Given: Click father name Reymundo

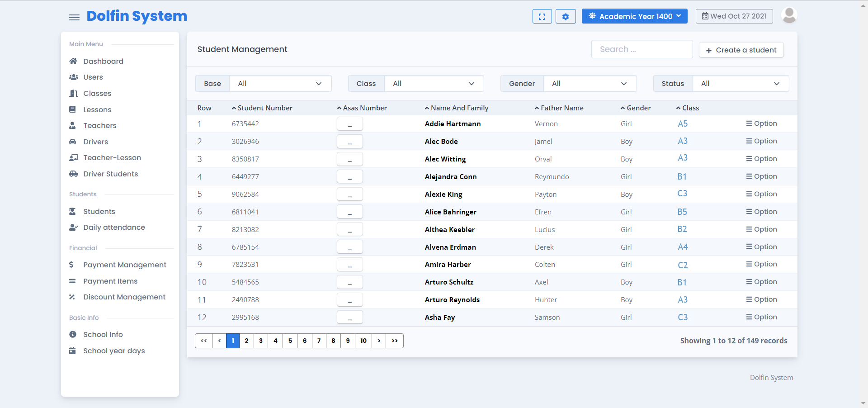Looking at the screenshot, I should (552, 176).
